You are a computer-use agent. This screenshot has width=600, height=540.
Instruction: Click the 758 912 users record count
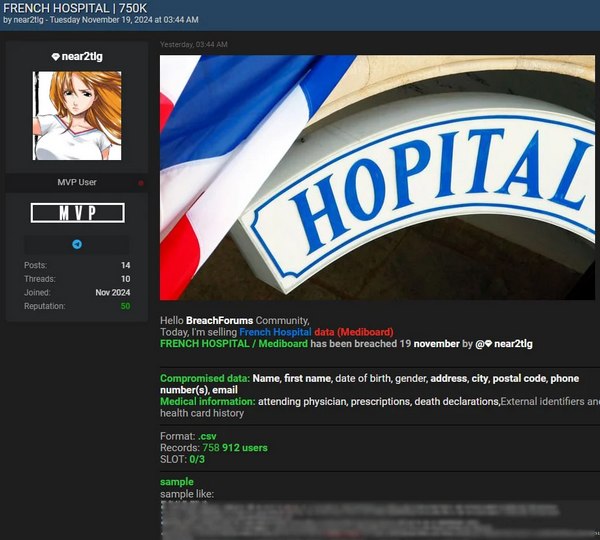pos(235,448)
